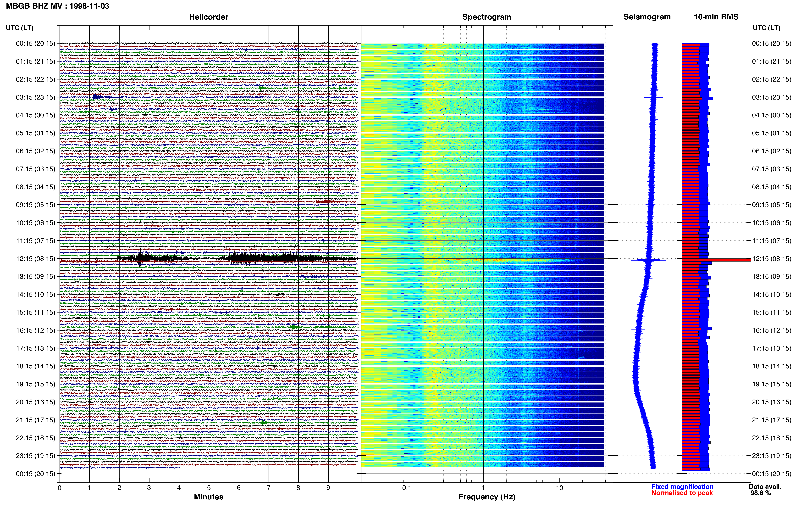Click the 'Frequency (Hz)' x-axis label

pyautogui.click(x=487, y=497)
